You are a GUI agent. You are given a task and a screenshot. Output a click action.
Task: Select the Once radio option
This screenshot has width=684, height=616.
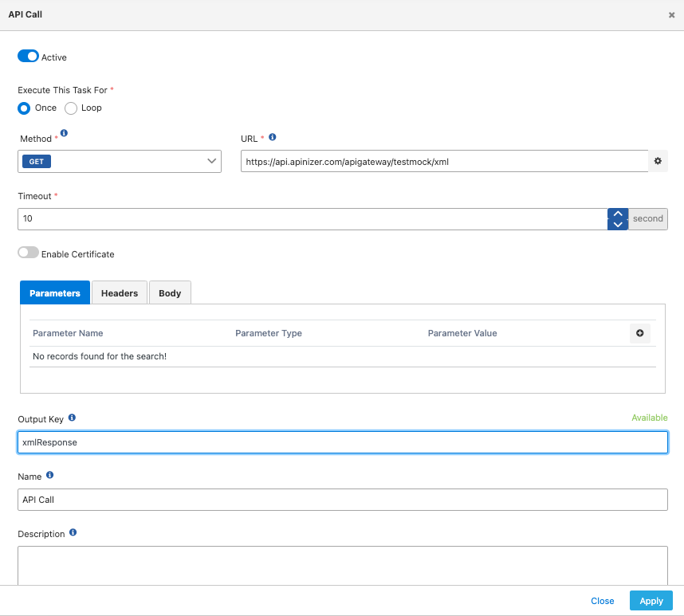[x=24, y=108]
